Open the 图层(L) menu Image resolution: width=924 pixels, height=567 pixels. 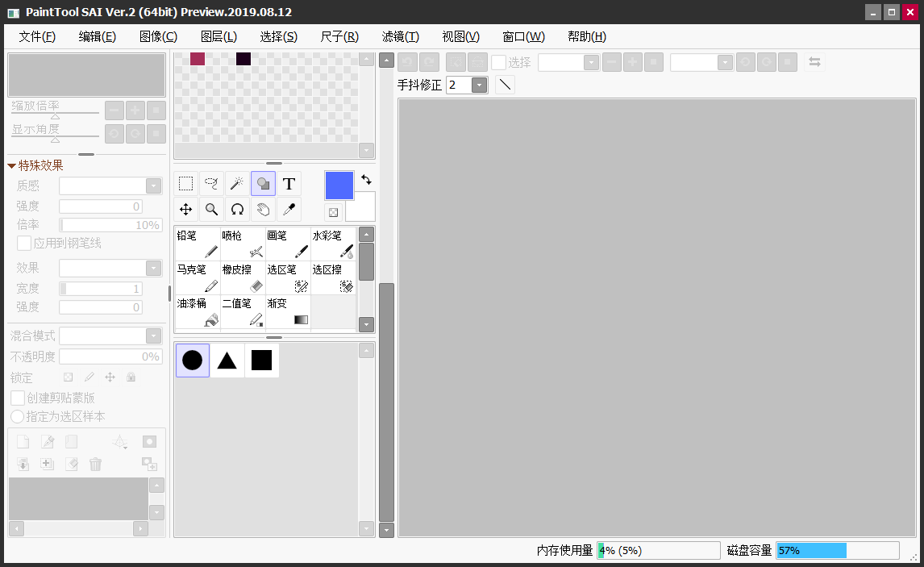[219, 36]
